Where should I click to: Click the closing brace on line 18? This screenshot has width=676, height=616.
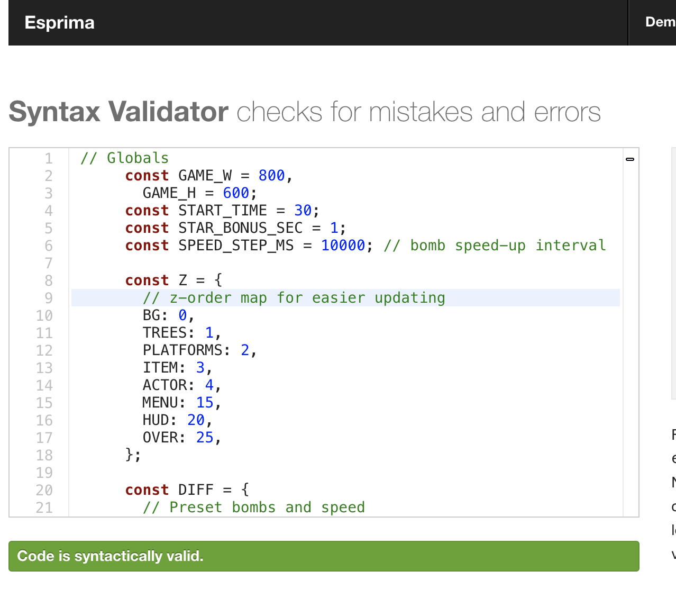tap(130, 455)
